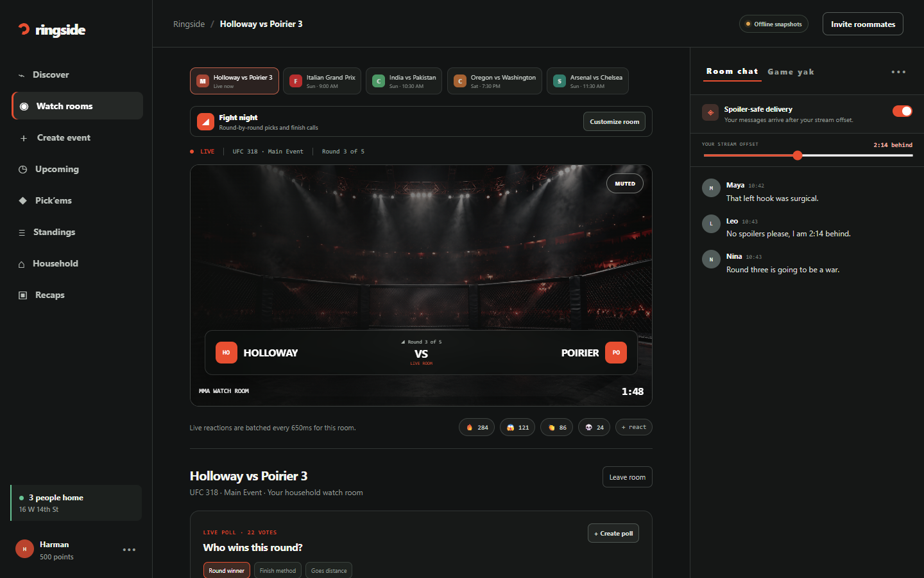Image resolution: width=924 pixels, height=578 pixels.
Task: Click the shocked face reaction showing 121
Action: click(517, 427)
